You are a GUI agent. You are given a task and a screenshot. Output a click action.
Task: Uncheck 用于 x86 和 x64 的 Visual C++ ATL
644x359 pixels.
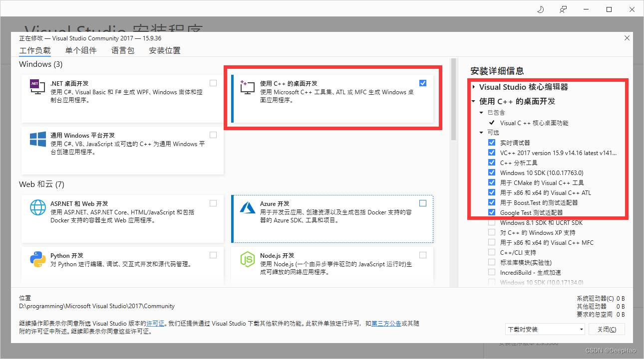click(492, 192)
